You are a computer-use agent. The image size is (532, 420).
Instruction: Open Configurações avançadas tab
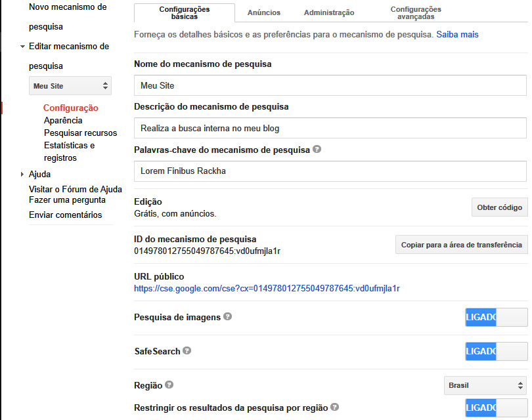pyautogui.click(x=416, y=13)
